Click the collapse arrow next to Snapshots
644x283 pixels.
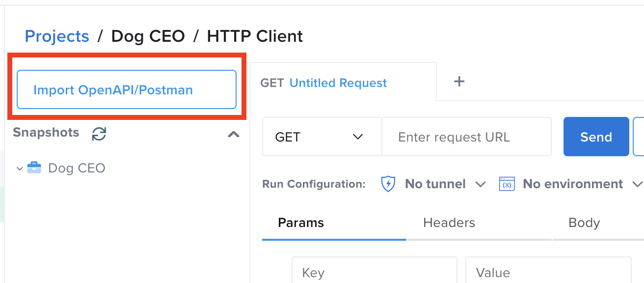234,134
